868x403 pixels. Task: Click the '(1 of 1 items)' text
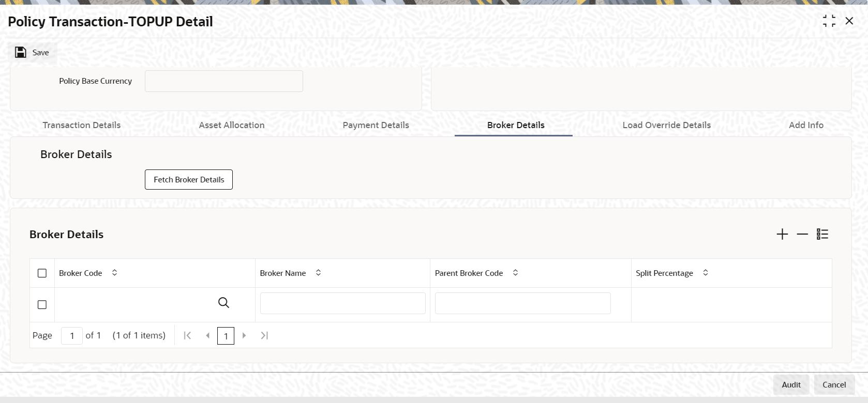[139, 335]
